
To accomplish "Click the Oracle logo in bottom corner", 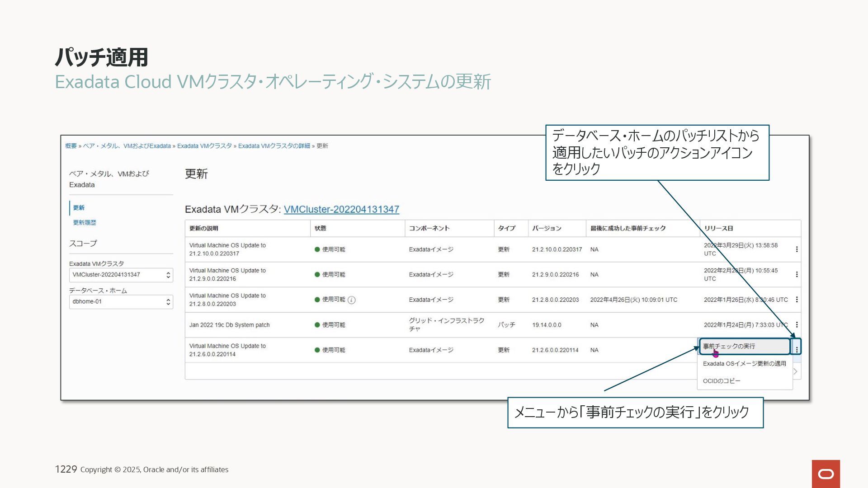I will tap(826, 474).
